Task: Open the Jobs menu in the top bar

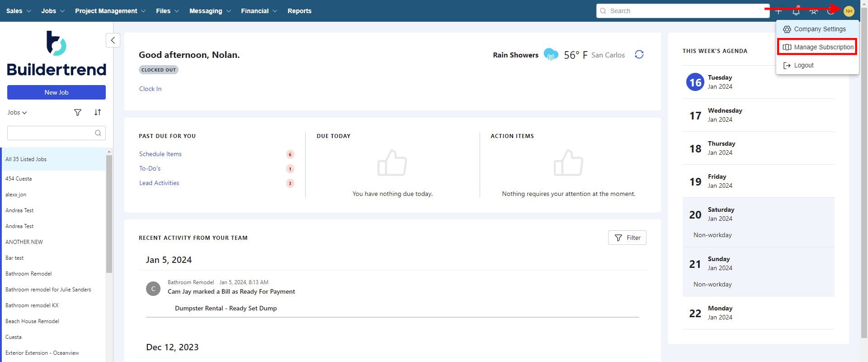Action: pyautogui.click(x=53, y=11)
